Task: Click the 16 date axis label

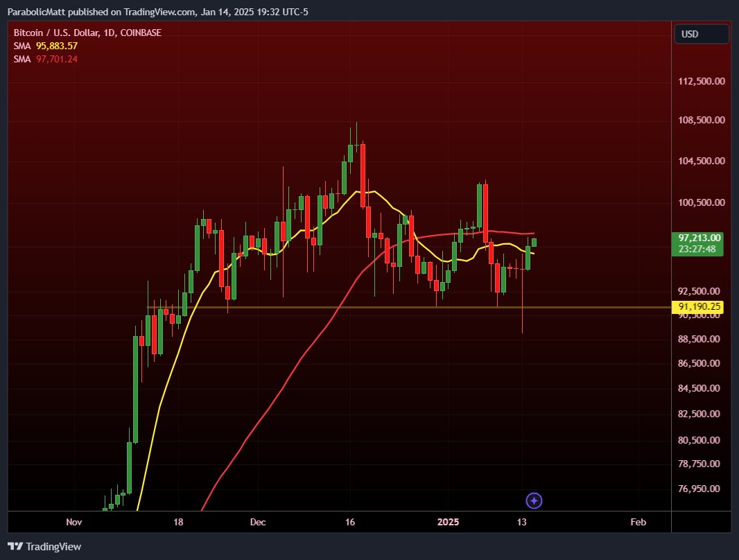Action: click(x=349, y=522)
